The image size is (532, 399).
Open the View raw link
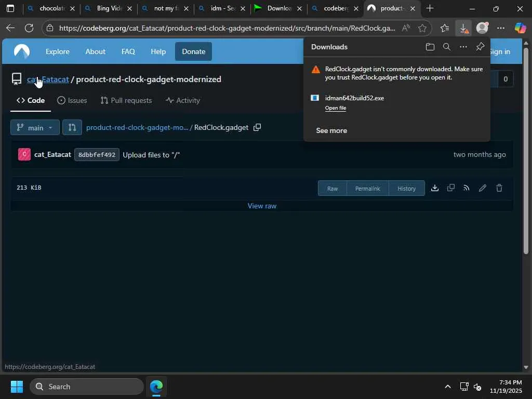[x=262, y=206]
